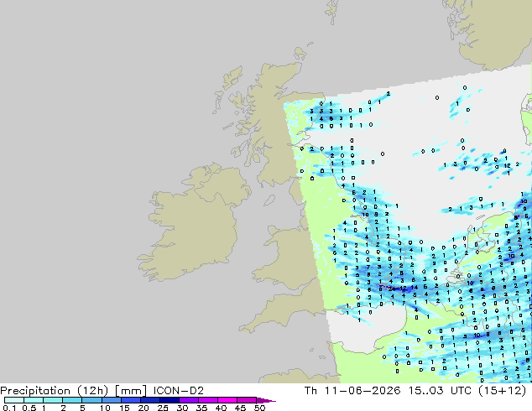The width and height of the screenshot is (532, 411).
Task: Click the legend scale label '25'
Action: pyautogui.click(x=163, y=408)
